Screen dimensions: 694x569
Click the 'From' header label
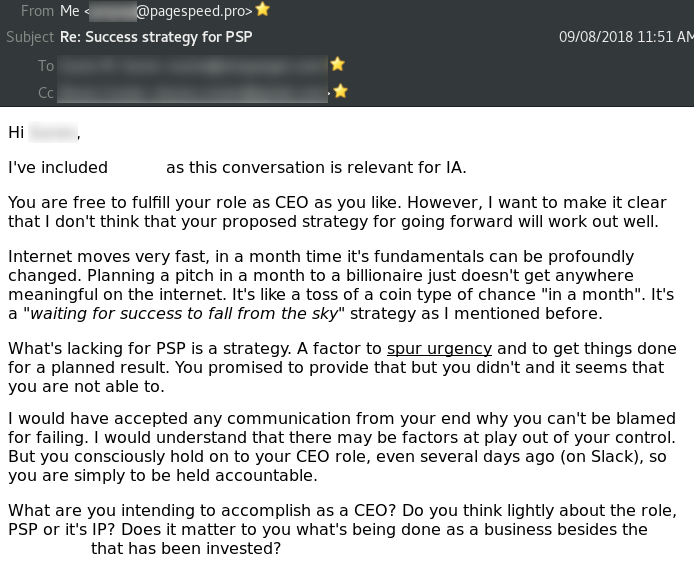tap(37, 11)
